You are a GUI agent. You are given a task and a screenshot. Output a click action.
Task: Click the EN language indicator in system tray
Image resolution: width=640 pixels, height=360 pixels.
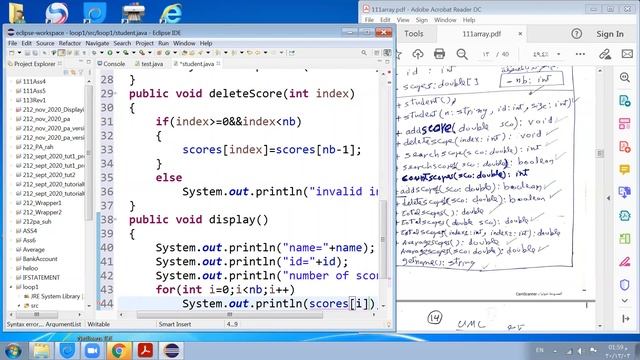coord(540,350)
